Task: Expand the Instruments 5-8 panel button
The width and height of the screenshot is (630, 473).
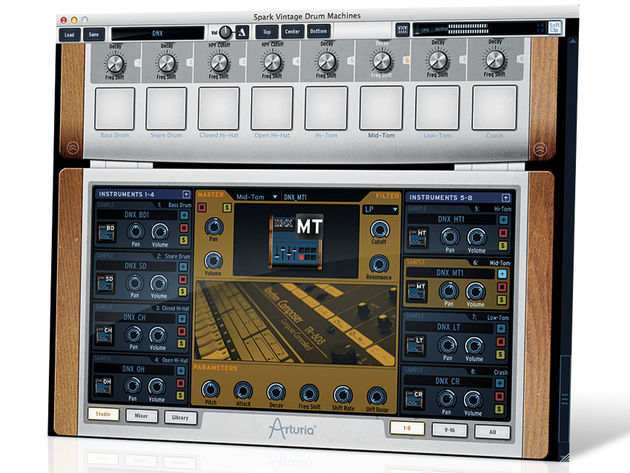Action: pos(505,198)
